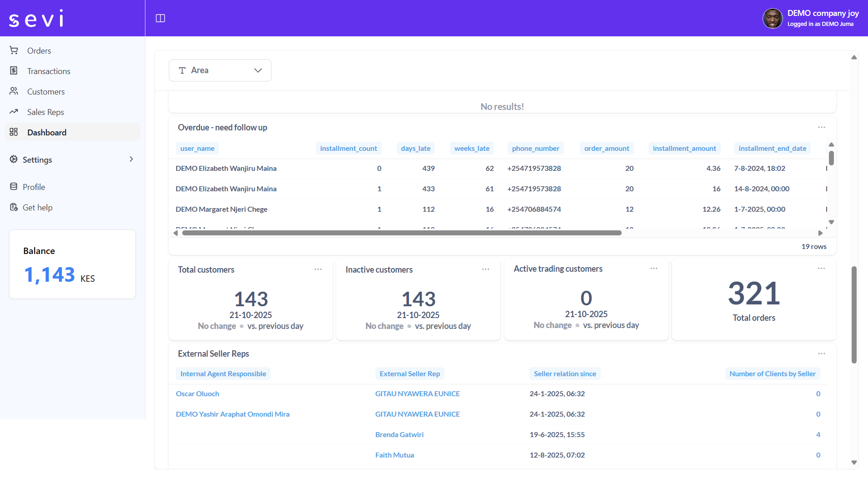Expand the Settings submenu chevron

131,159
